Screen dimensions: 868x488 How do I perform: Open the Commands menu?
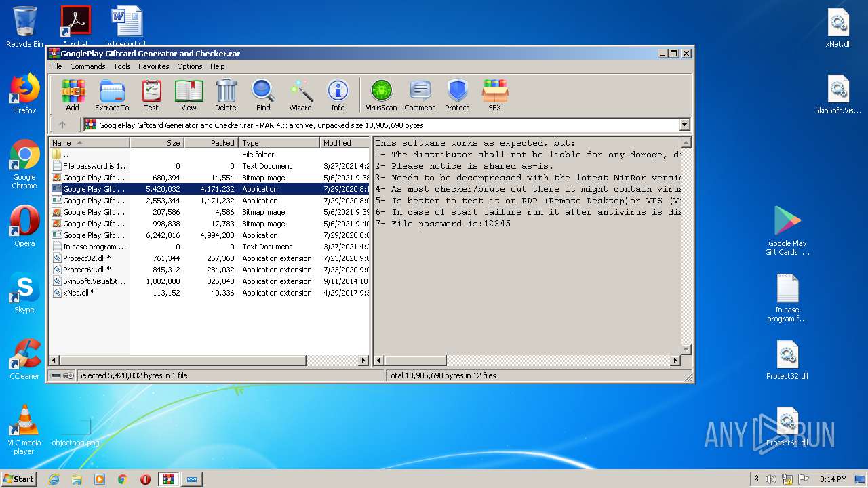click(x=87, y=66)
